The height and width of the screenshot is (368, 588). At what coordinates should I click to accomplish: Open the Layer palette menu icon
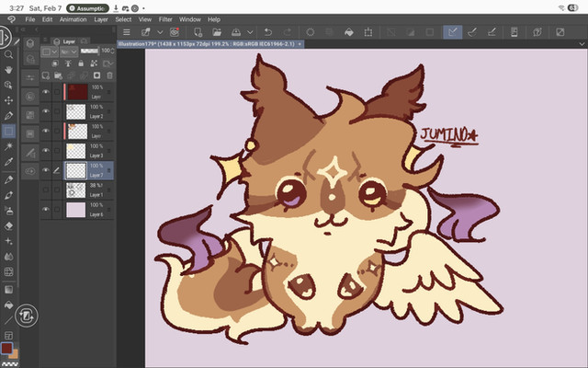(45, 40)
